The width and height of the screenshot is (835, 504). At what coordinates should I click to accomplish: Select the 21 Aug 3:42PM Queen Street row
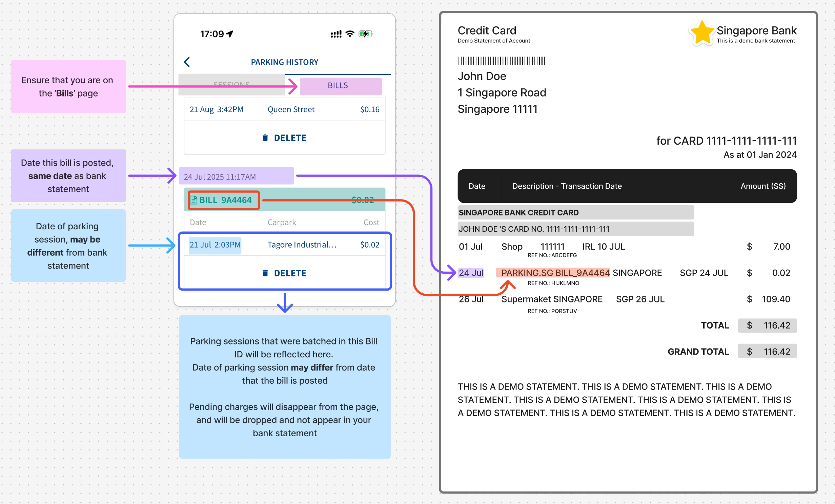point(284,109)
